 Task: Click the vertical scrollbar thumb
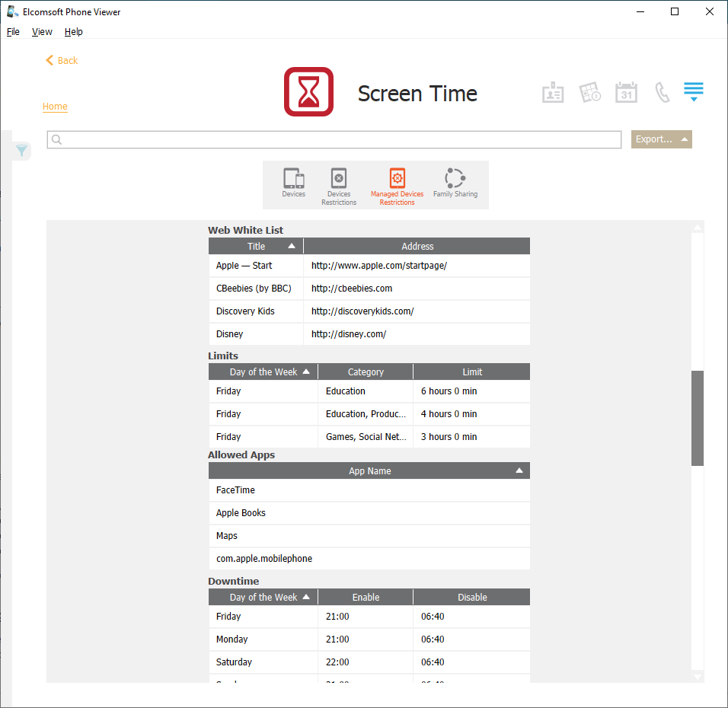697,417
